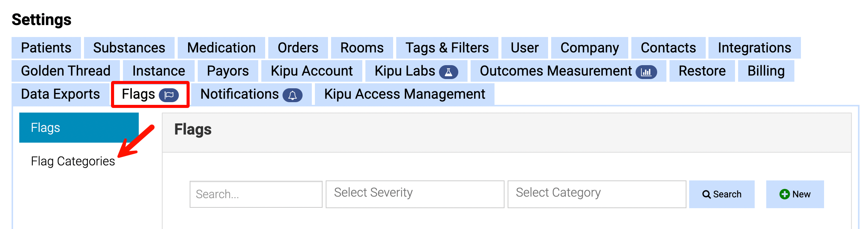The image size is (868, 229).
Task: Click inside the Search text field
Action: coord(256,194)
